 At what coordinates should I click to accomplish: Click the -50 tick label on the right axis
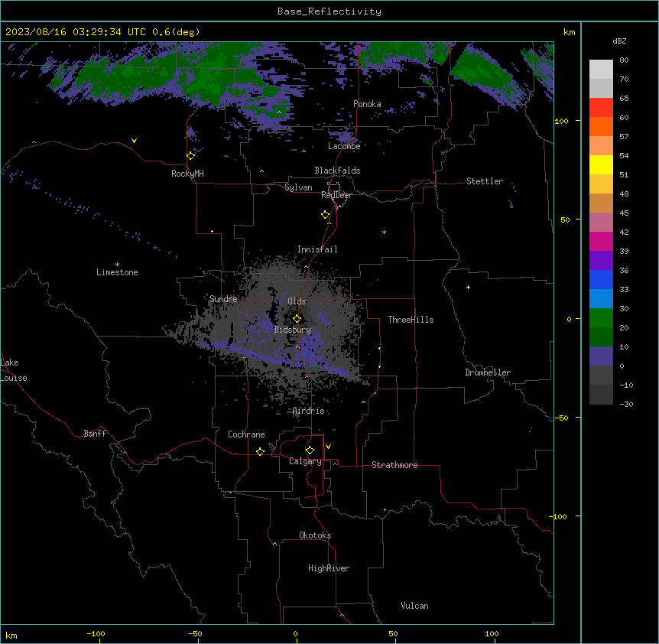point(561,418)
